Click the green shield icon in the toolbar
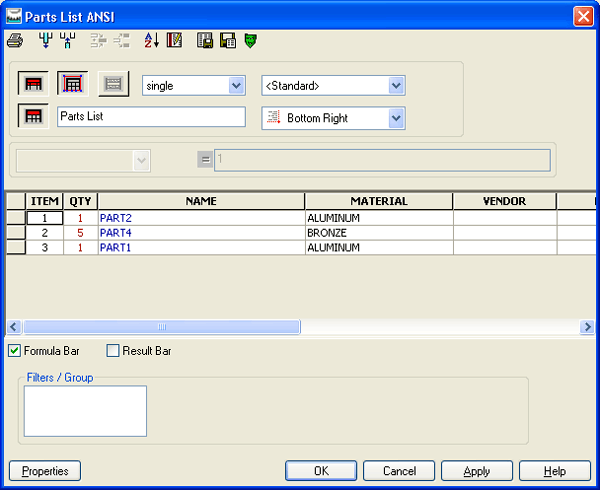Viewport: 600px width, 490px height. (249, 41)
